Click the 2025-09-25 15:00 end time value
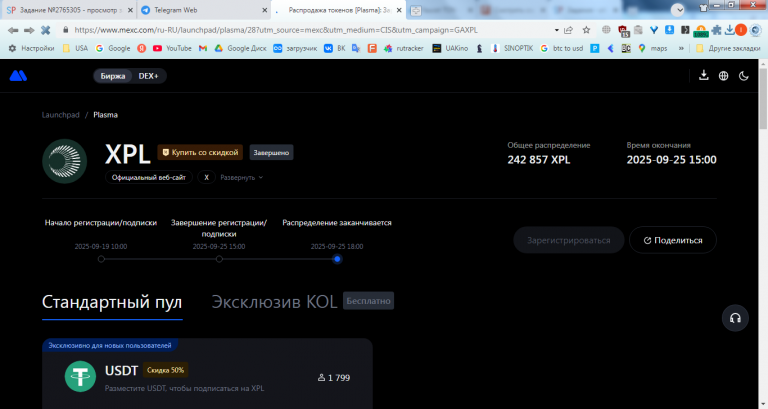The height and width of the screenshot is (409, 768). coord(672,160)
